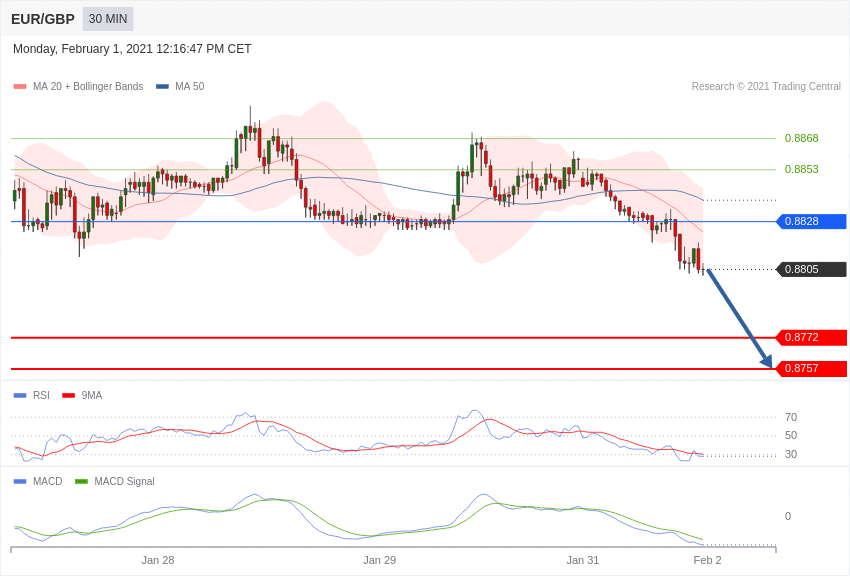Click the MA 50 legend label
Image resolution: width=850 pixels, height=576 pixels.
coord(189,86)
